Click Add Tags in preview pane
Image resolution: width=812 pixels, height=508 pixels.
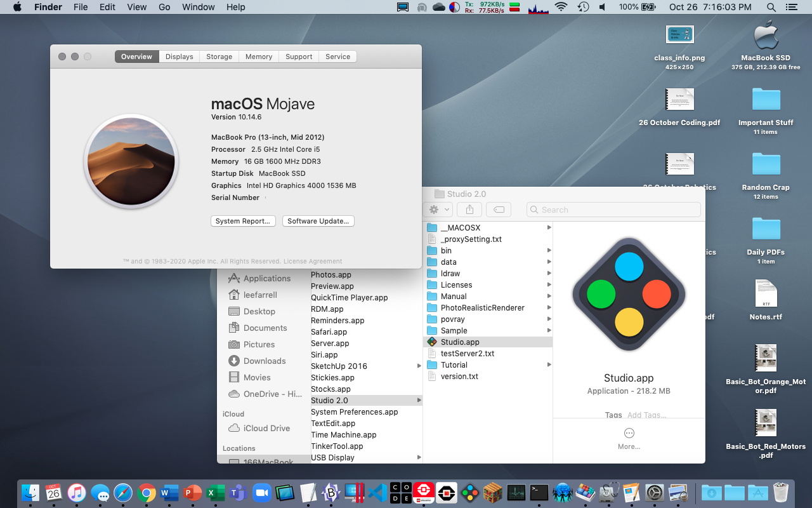point(646,415)
